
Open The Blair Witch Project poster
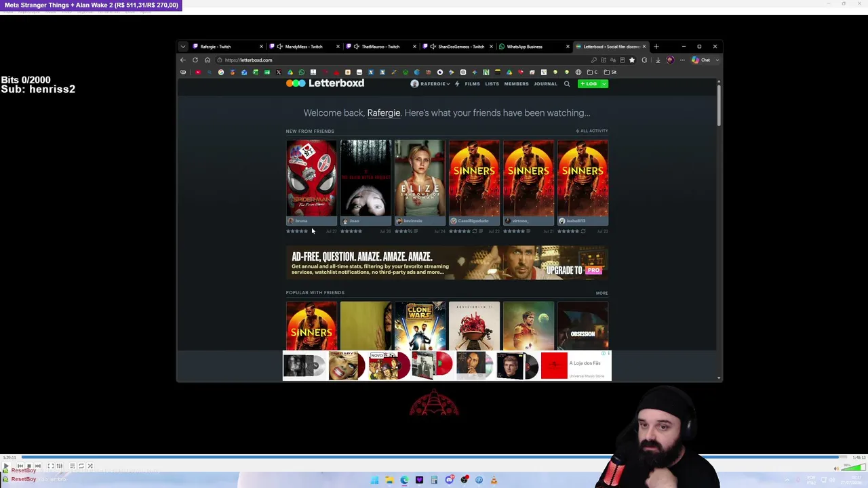tap(366, 178)
